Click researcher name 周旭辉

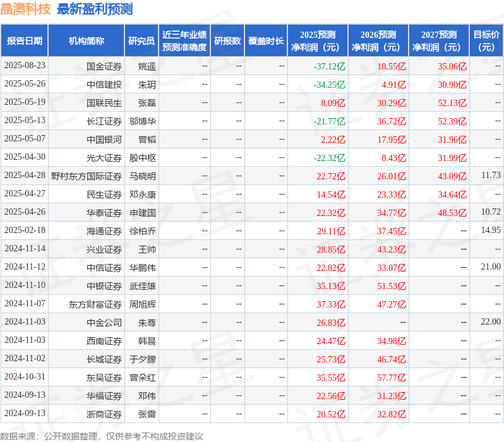[x=143, y=305]
